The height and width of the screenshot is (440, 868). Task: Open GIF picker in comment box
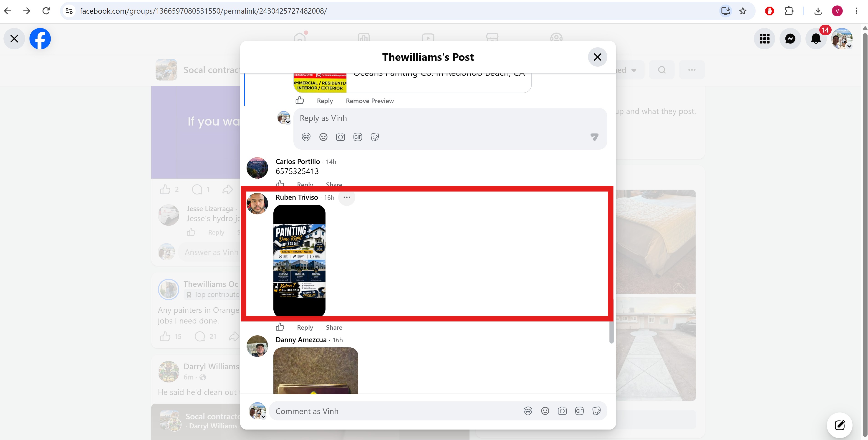click(579, 411)
